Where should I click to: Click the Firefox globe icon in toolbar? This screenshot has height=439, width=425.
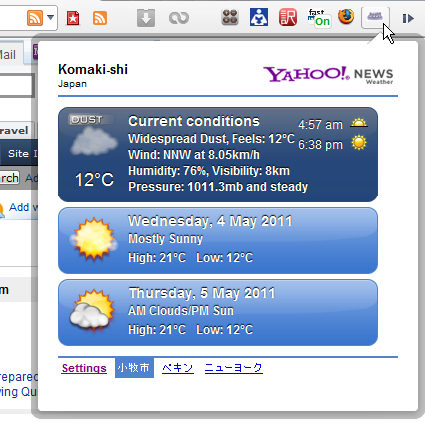(x=346, y=16)
